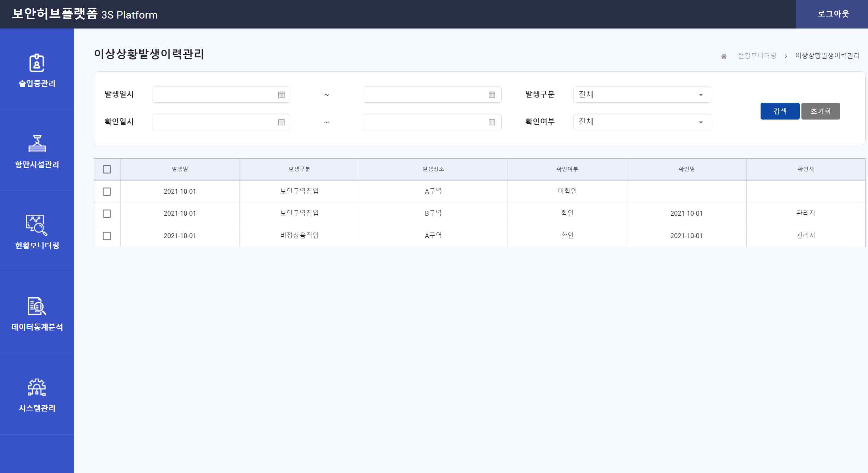Click the 로그아웃 logout button
Image resolution: width=868 pixels, height=473 pixels.
[x=832, y=14]
